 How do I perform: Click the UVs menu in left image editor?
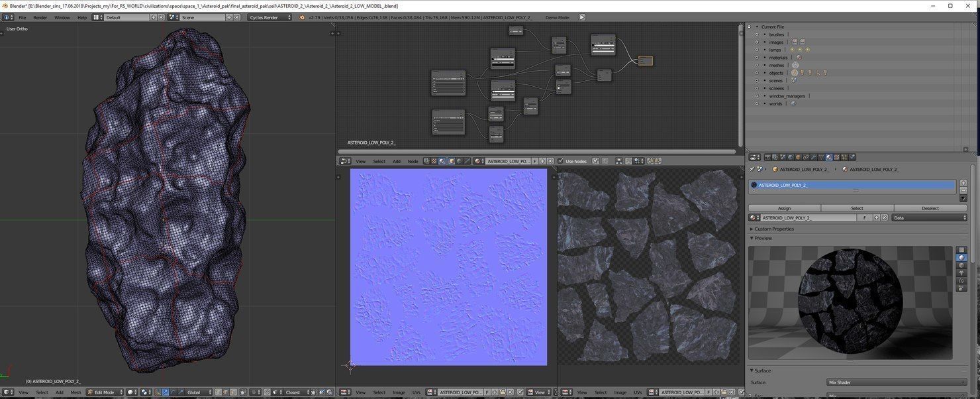point(416,392)
